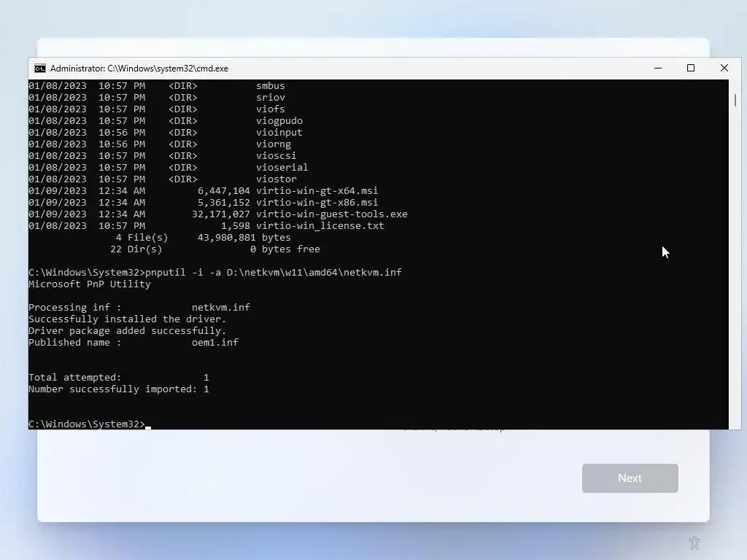
Task: Click the 'virtio-win-gt-x64.msi' file name
Action: click(317, 190)
